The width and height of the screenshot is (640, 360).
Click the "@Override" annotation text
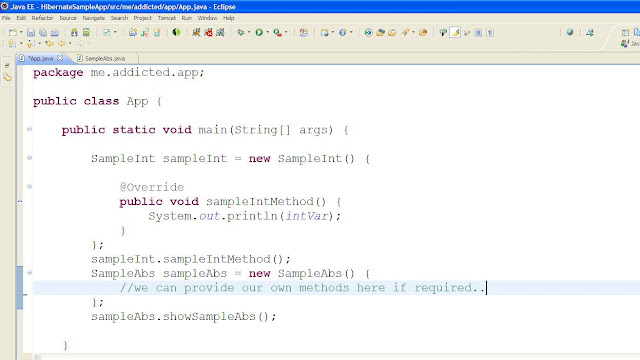[x=152, y=187]
